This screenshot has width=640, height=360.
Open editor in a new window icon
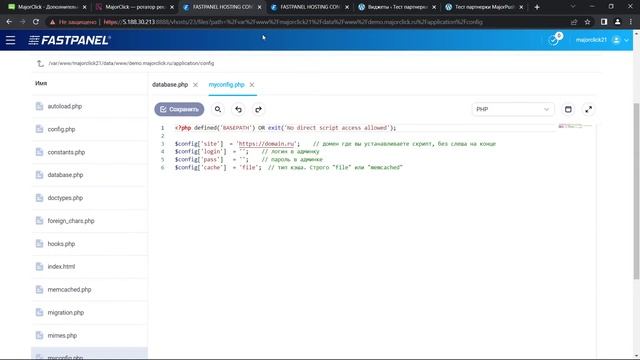tap(568, 109)
